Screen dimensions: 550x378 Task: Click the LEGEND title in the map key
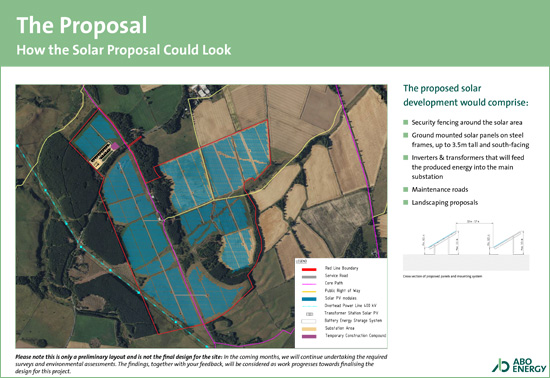click(301, 262)
